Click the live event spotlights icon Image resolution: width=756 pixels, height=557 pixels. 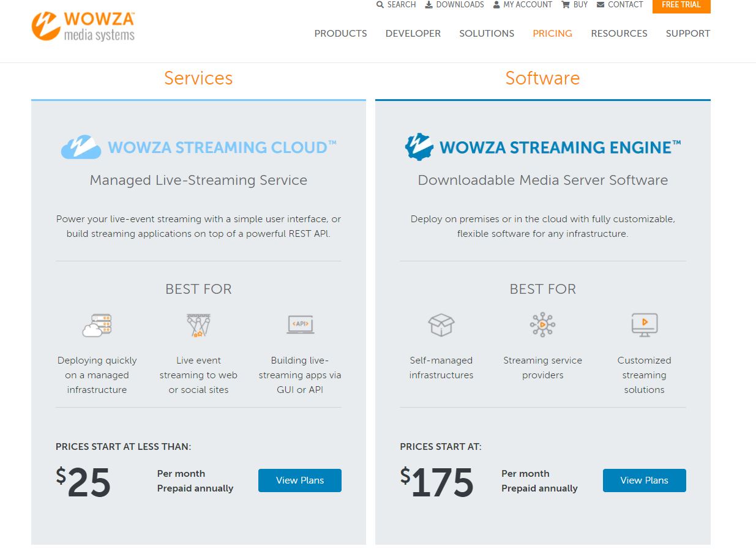coord(198,326)
